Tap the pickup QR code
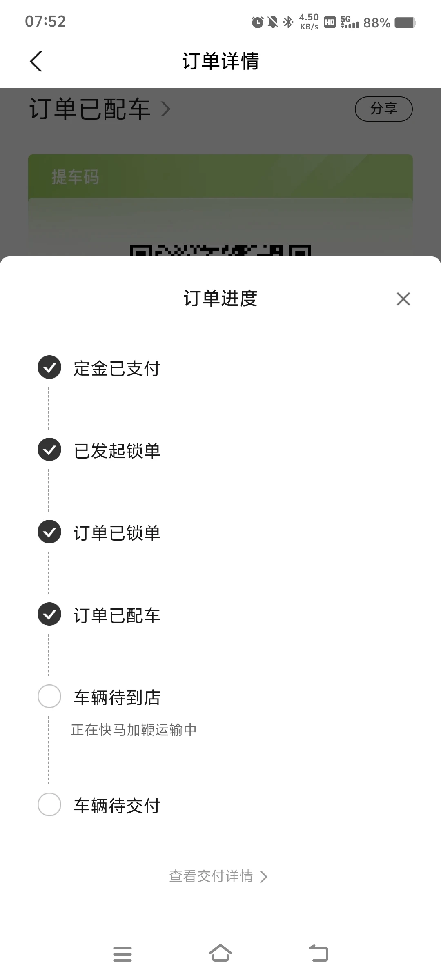This screenshot has height=980, width=441. (x=220, y=250)
